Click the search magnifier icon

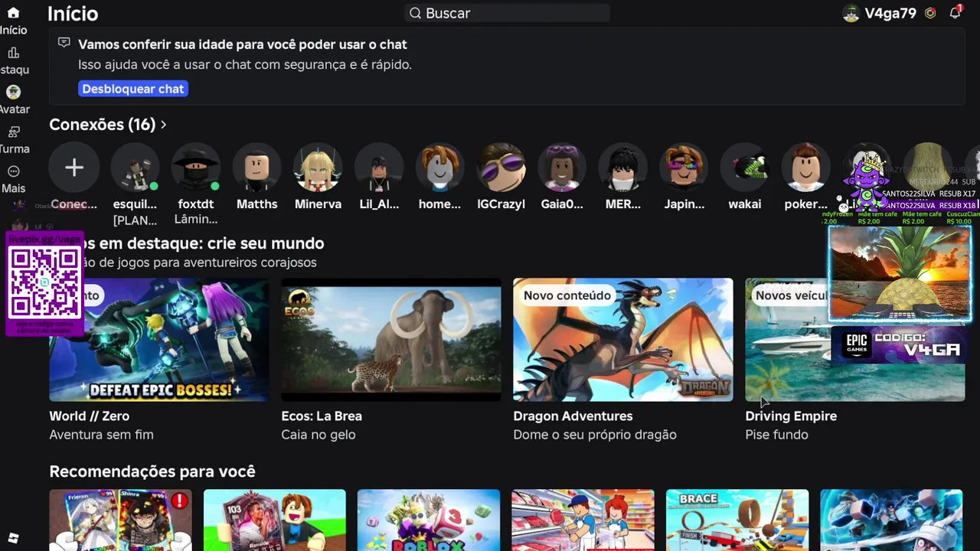click(415, 13)
